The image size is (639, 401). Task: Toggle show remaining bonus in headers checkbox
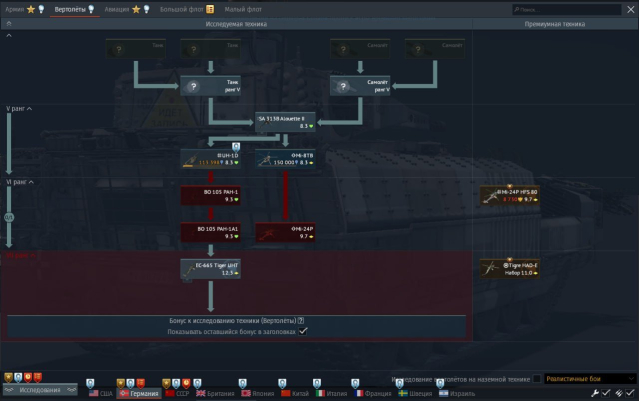303,331
